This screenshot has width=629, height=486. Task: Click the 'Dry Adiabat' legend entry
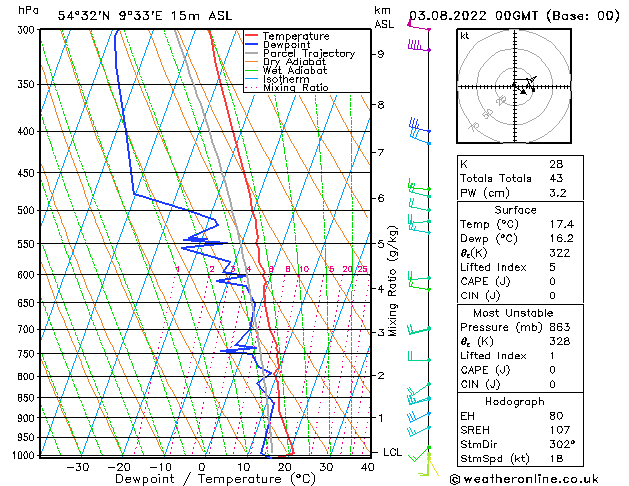[286, 62]
